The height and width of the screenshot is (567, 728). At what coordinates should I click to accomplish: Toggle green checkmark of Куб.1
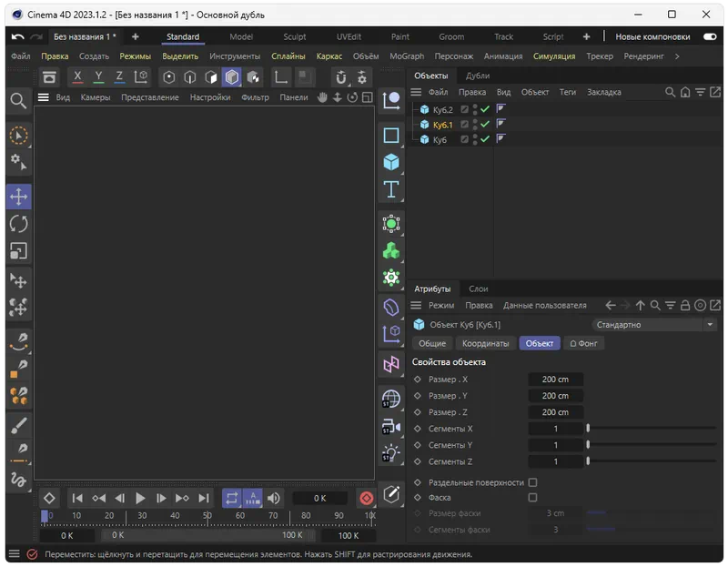(x=485, y=124)
